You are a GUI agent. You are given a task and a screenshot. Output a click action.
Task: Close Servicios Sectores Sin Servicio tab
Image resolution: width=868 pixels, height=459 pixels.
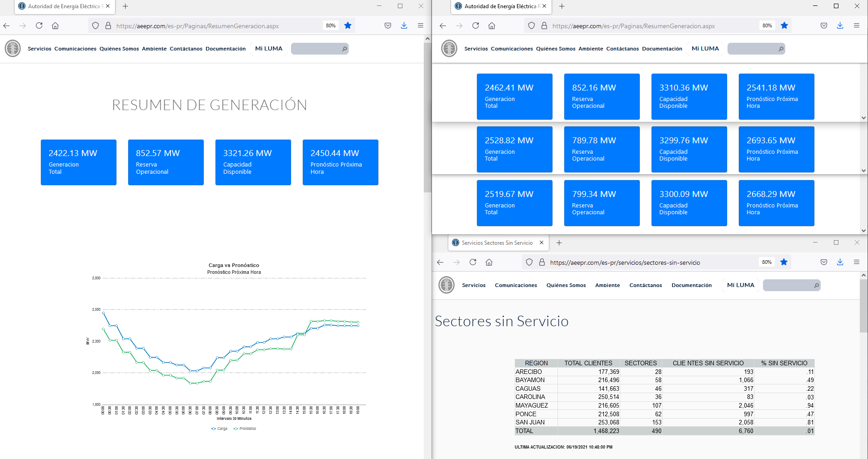pyautogui.click(x=542, y=243)
